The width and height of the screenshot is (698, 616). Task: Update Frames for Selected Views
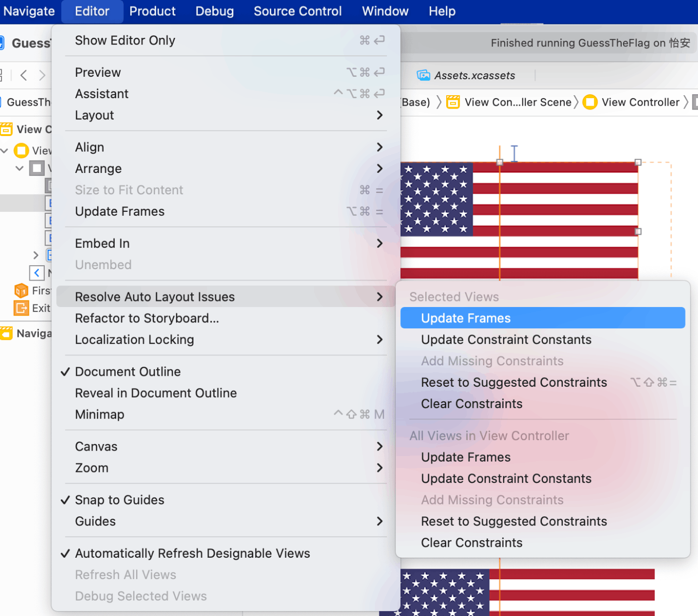click(x=542, y=318)
